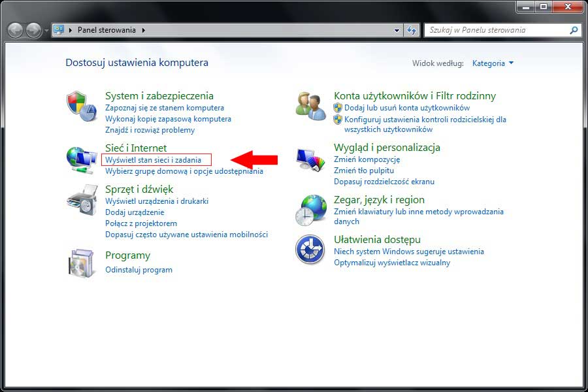Click the Back navigation arrow button
The height and width of the screenshot is (392, 588).
[16, 31]
